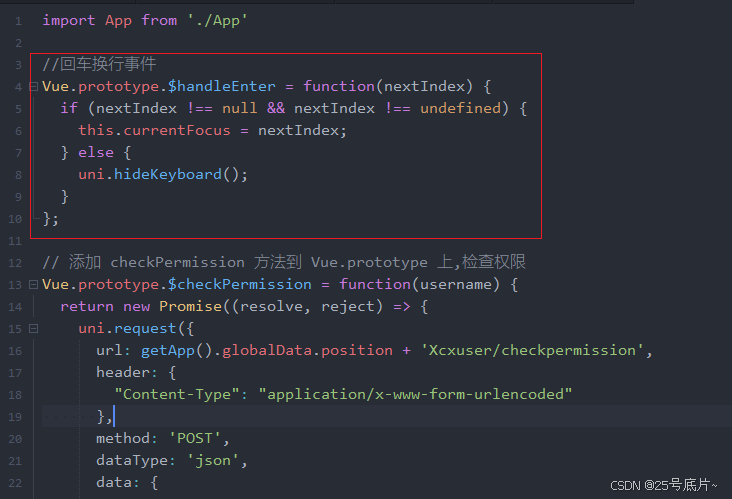Click 'header' key on line 17
Viewport: 732px width, 499px height.
pos(123,372)
